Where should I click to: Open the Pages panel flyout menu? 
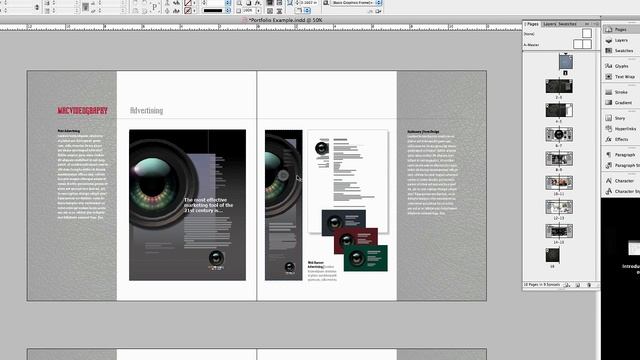pyautogui.click(x=596, y=24)
